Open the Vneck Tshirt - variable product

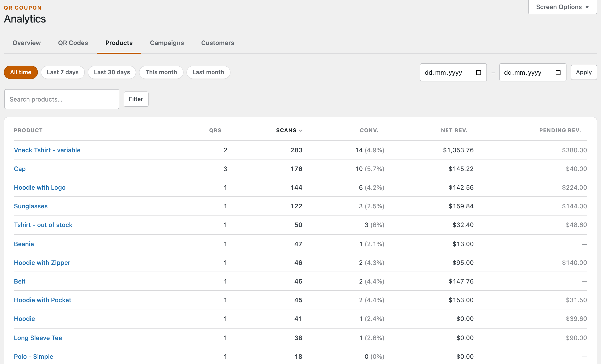click(x=47, y=150)
